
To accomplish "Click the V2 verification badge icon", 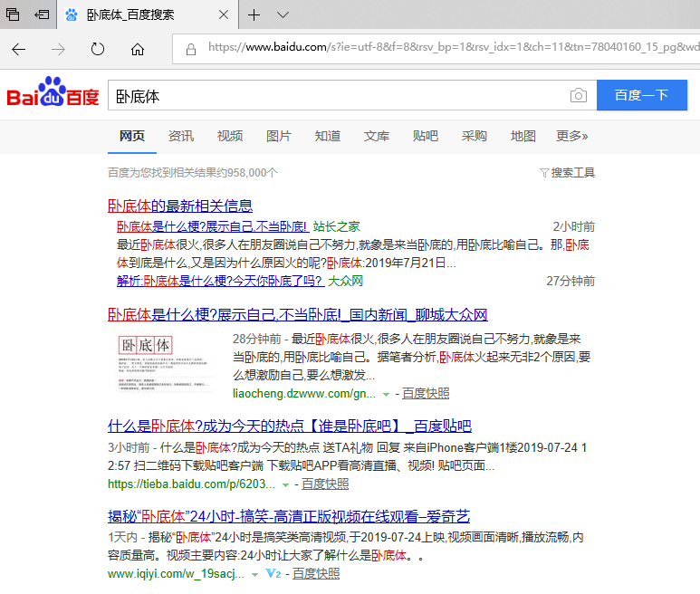I will (273, 573).
